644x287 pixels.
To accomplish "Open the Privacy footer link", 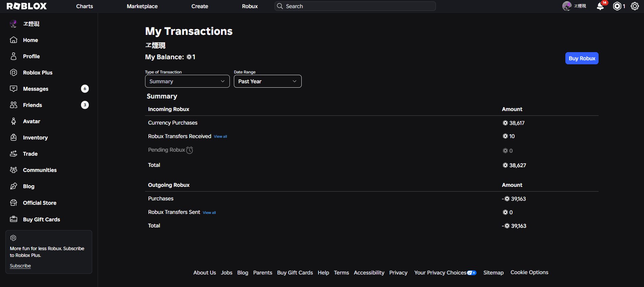I will click(398, 273).
